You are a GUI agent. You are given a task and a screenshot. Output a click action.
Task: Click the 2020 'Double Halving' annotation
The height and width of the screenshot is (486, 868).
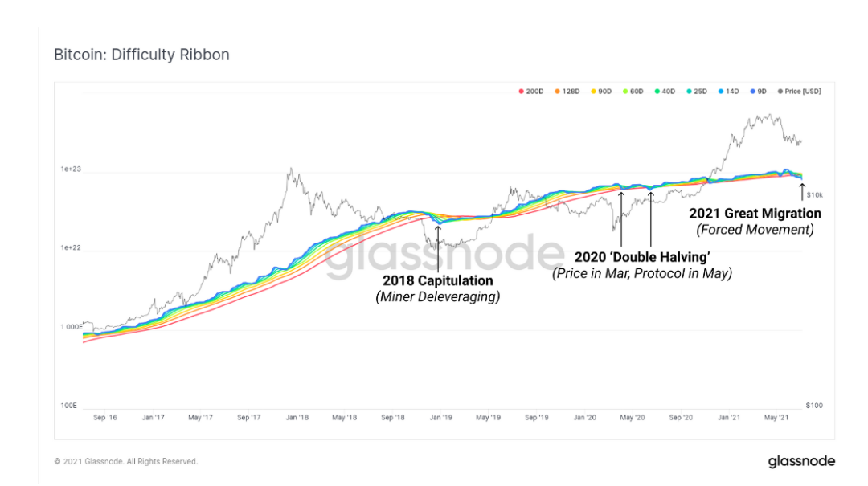(642, 257)
